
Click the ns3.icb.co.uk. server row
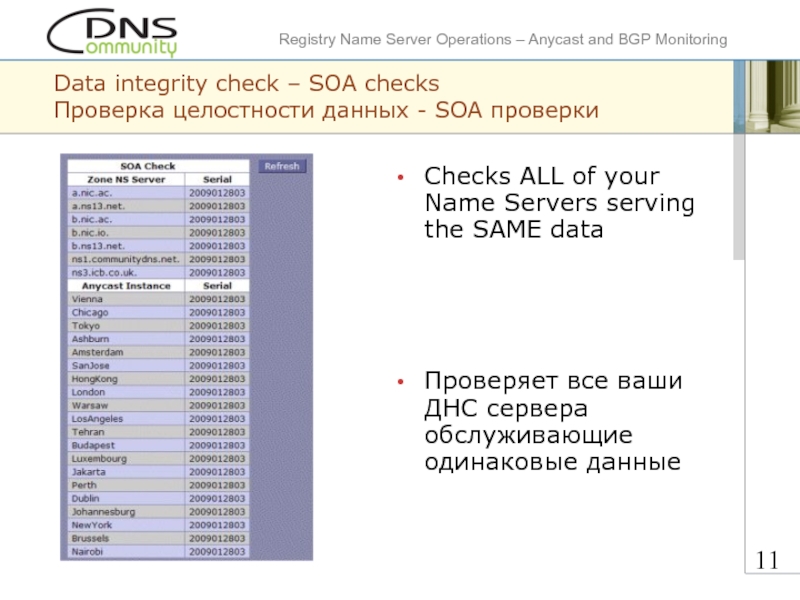(x=158, y=272)
